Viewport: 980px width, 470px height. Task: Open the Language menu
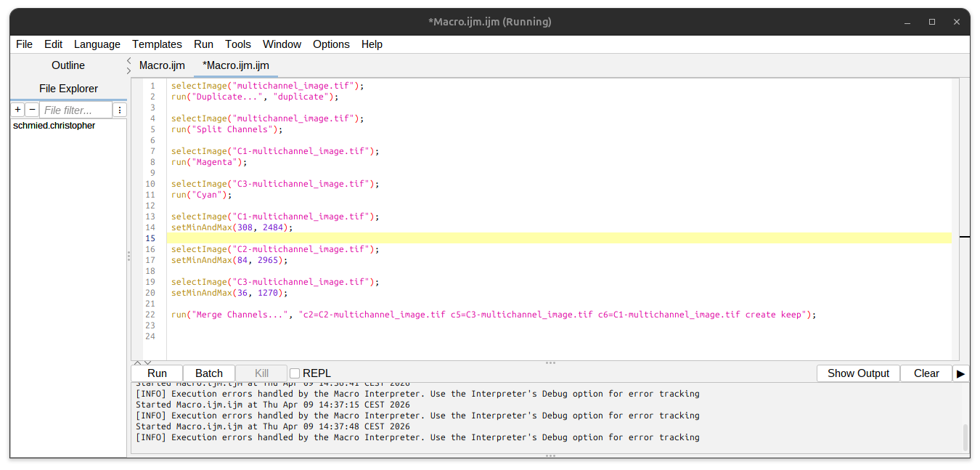pyautogui.click(x=97, y=44)
